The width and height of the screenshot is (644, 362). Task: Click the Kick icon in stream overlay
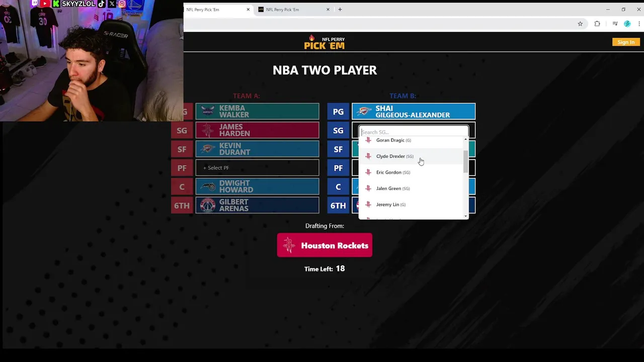coord(56,4)
